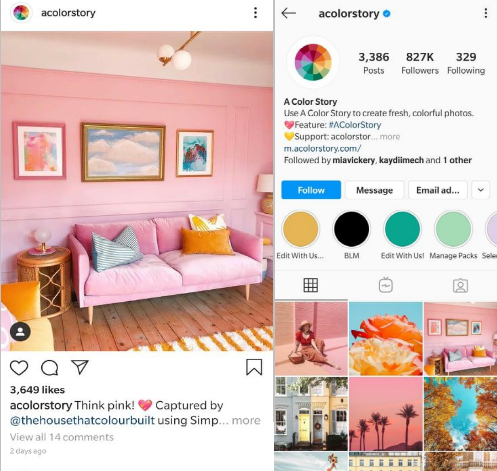This screenshot has width=497, height=471.
Task: Open comments with the speech bubble icon
Action: coord(50,368)
